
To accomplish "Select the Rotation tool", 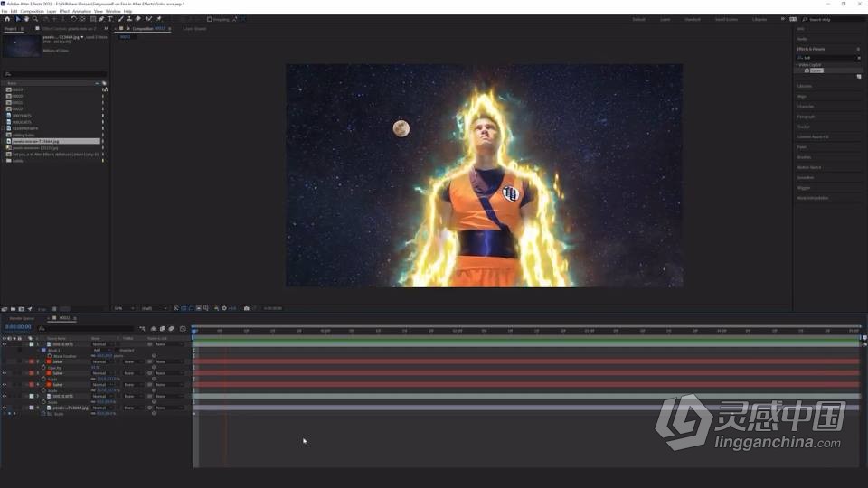I will pos(73,19).
